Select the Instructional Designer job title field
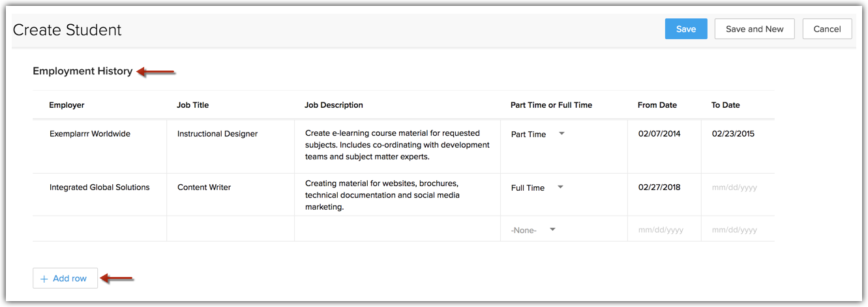868x307 pixels. pyautogui.click(x=217, y=134)
